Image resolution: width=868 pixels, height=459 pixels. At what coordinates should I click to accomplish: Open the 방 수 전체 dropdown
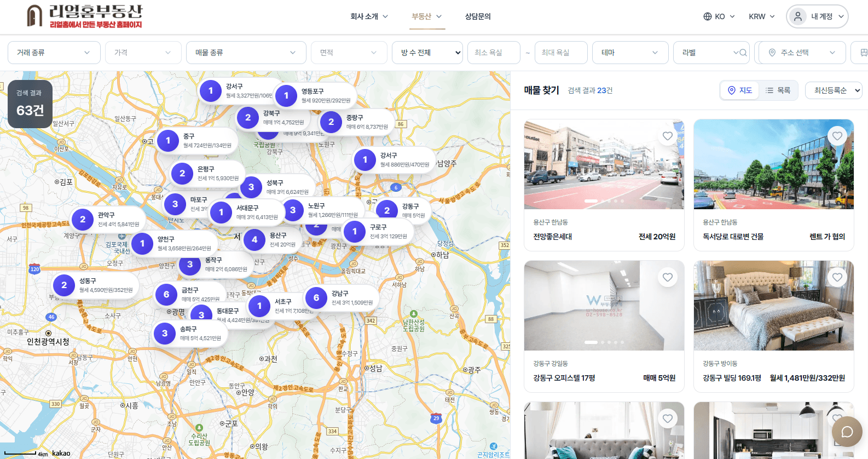tap(427, 53)
